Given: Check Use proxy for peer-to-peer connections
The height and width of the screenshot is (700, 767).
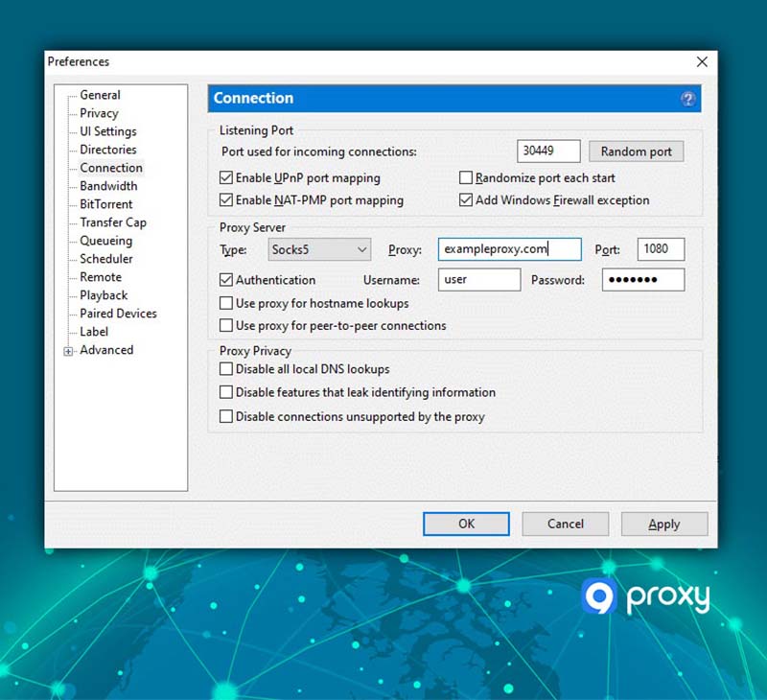Looking at the screenshot, I should click(226, 326).
